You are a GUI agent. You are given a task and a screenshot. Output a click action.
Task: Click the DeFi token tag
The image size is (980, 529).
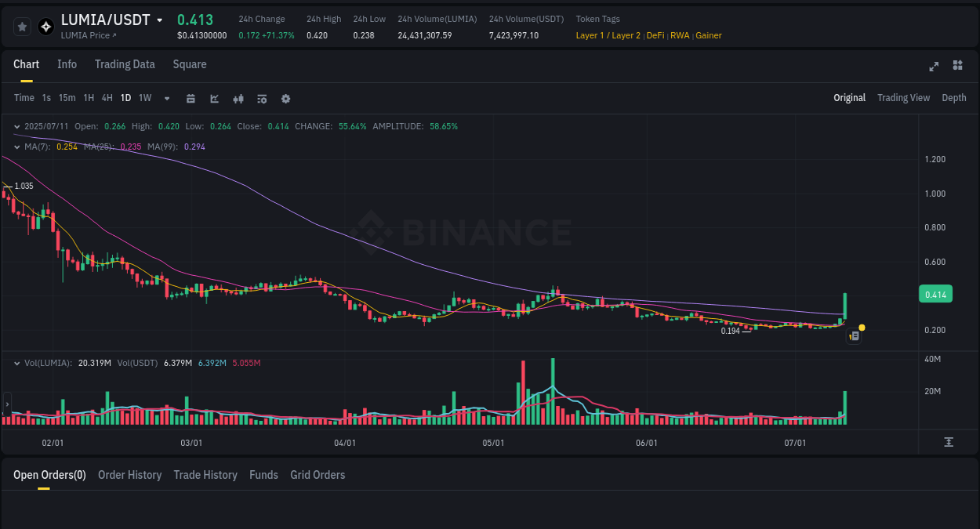click(x=656, y=35)
